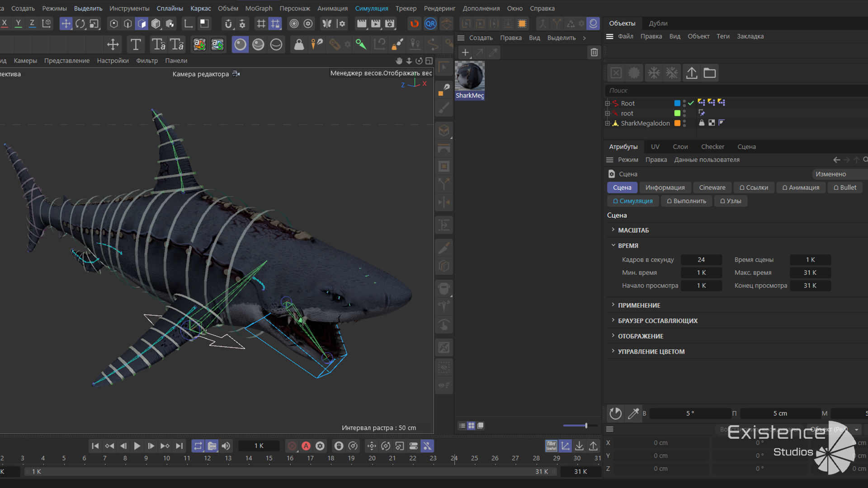The height and width of the screenshot is (488, 868).
Task: Open the QR plugin icon
Action: coord(430,23)
